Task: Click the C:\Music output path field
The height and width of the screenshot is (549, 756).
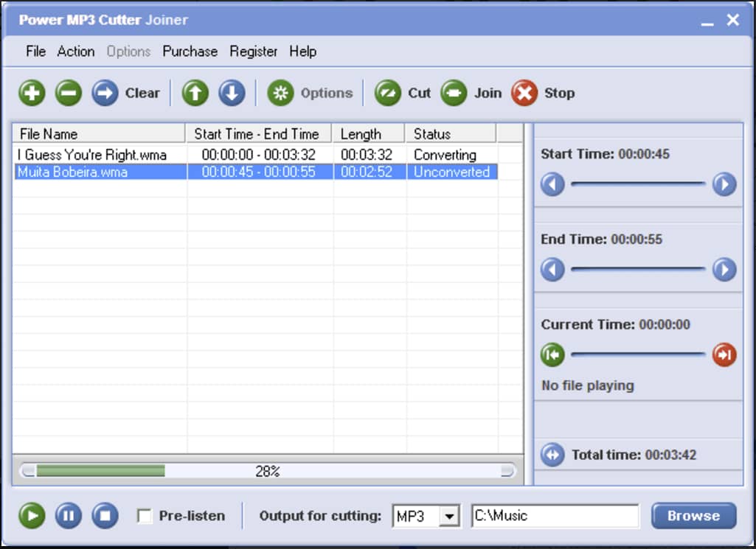Action: (555, 517)
